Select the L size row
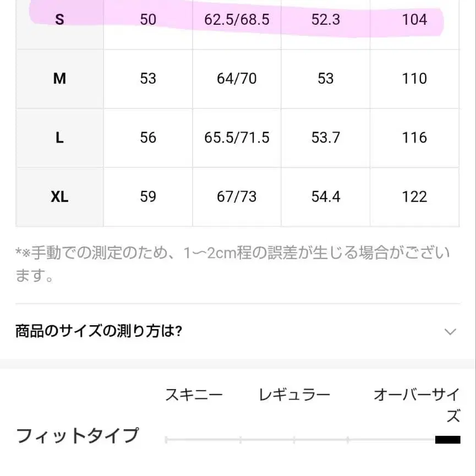 pos(59,137)
